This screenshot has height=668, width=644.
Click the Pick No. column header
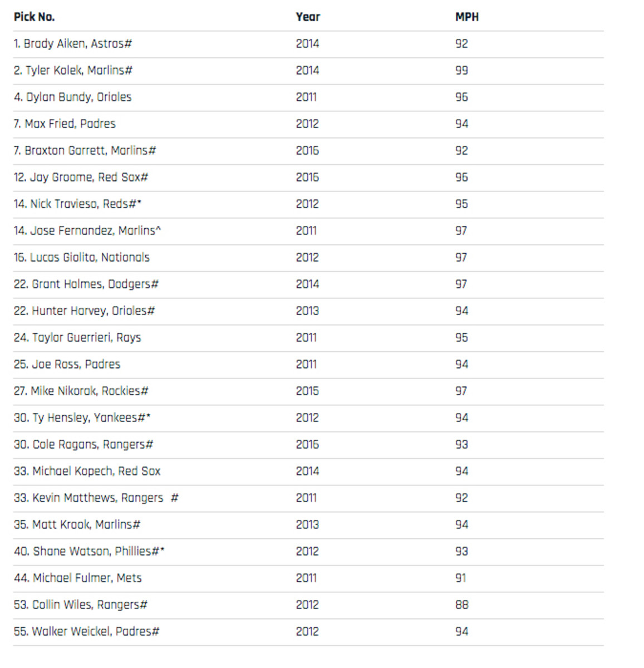[x=34, y=17]
